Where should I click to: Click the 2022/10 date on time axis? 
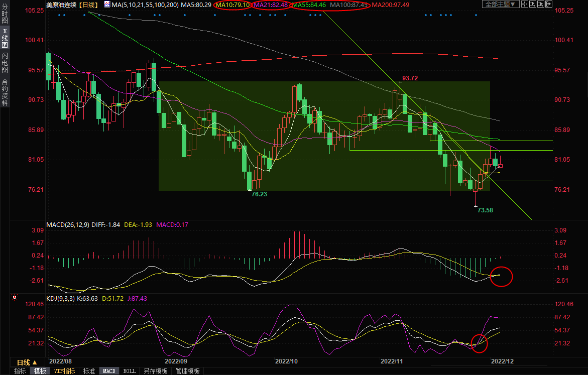pos(286,361)
